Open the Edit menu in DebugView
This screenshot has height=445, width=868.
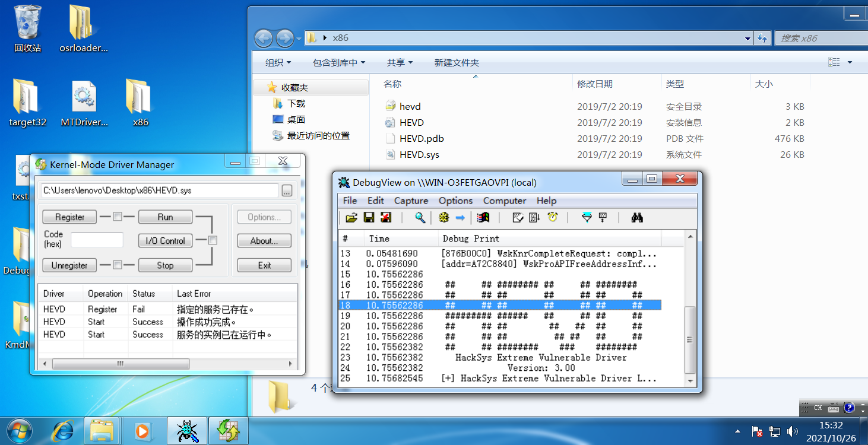tap(376, 201)
